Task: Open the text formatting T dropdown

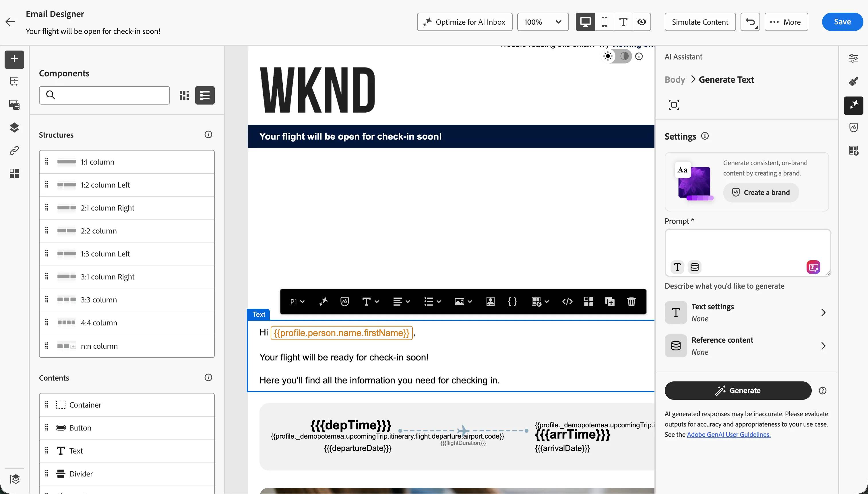Action: [x=370, y=302]
